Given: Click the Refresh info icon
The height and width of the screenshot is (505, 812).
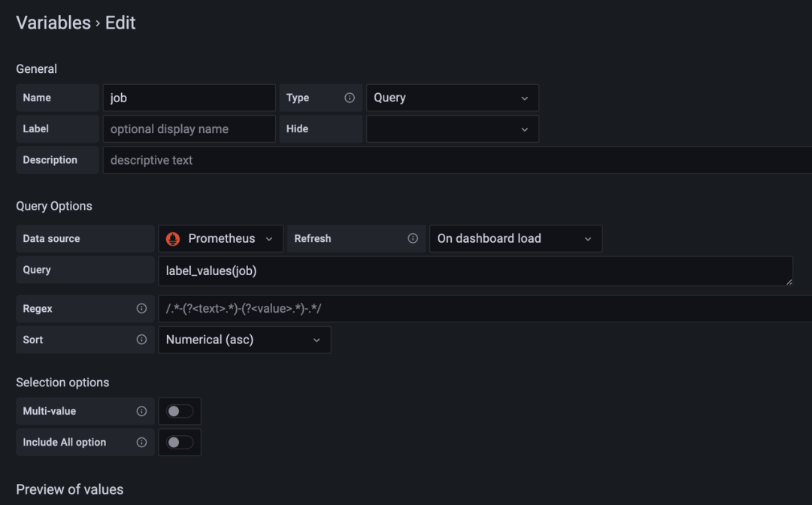Looking at the screenshot, I should coord(412,238).
